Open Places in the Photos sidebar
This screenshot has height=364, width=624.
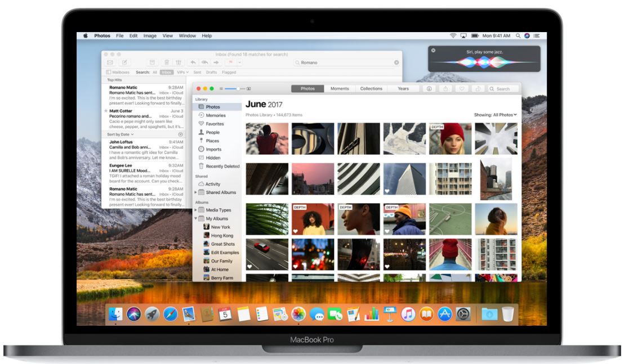[212, 141]
